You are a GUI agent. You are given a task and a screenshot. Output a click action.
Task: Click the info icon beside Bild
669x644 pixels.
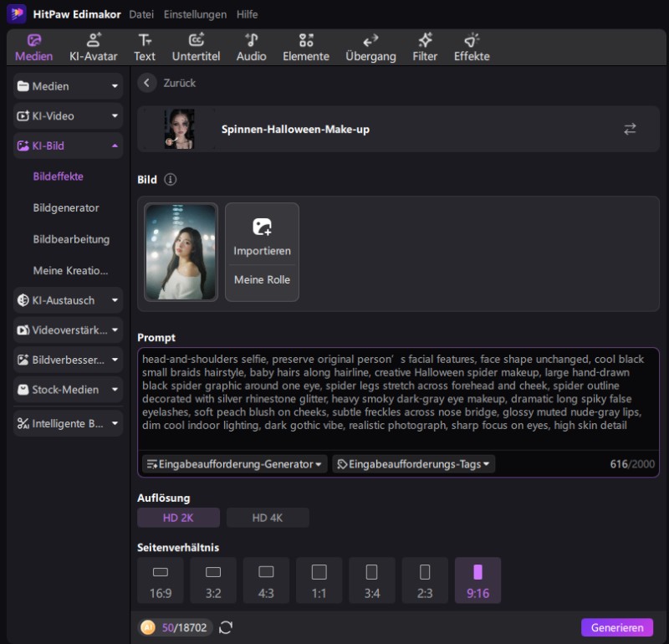(171, 180)
